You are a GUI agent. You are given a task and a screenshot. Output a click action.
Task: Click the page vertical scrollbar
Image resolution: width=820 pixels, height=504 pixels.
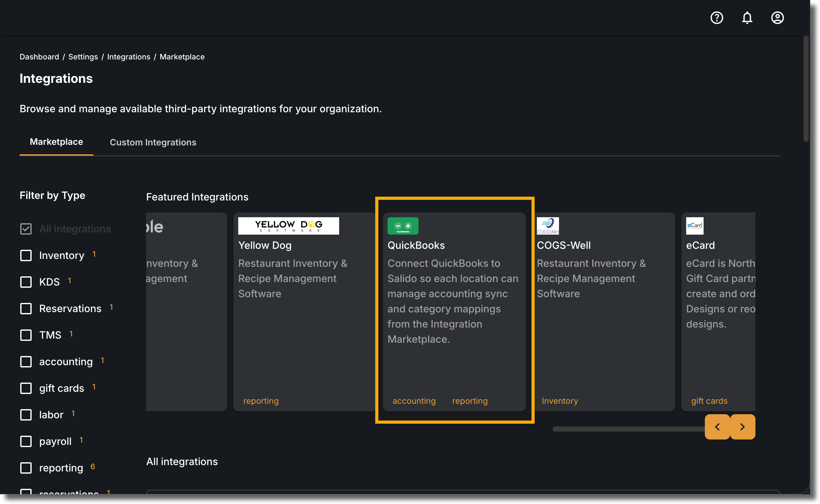[x=806, y=89]
